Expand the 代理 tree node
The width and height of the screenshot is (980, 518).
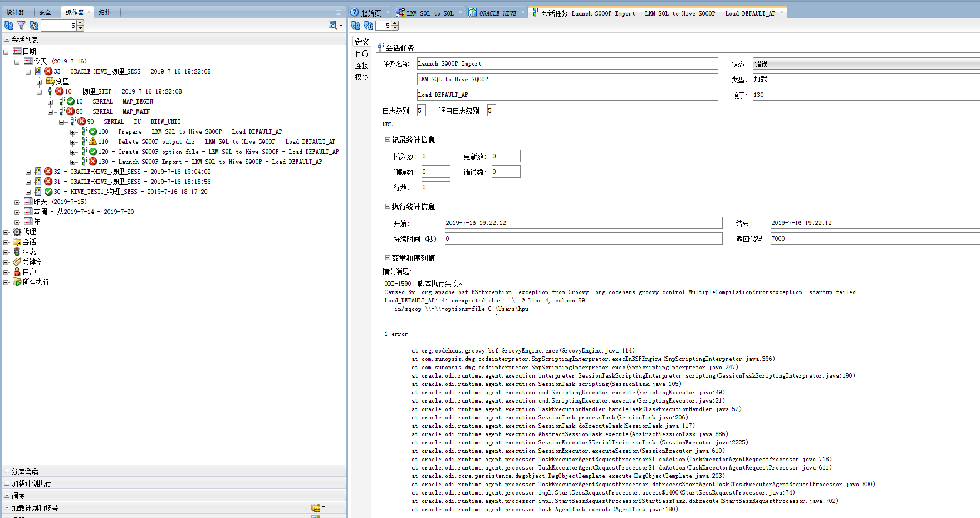click(x=6, y=232)
